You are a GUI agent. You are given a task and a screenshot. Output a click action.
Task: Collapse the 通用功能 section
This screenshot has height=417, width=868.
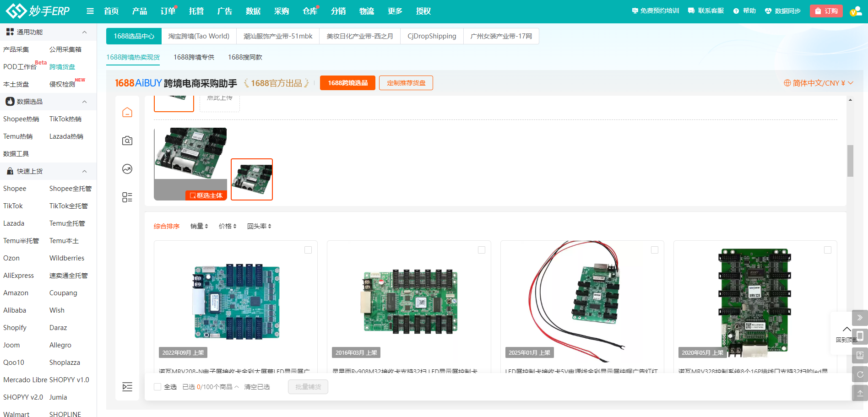click(x=85, y=32)
